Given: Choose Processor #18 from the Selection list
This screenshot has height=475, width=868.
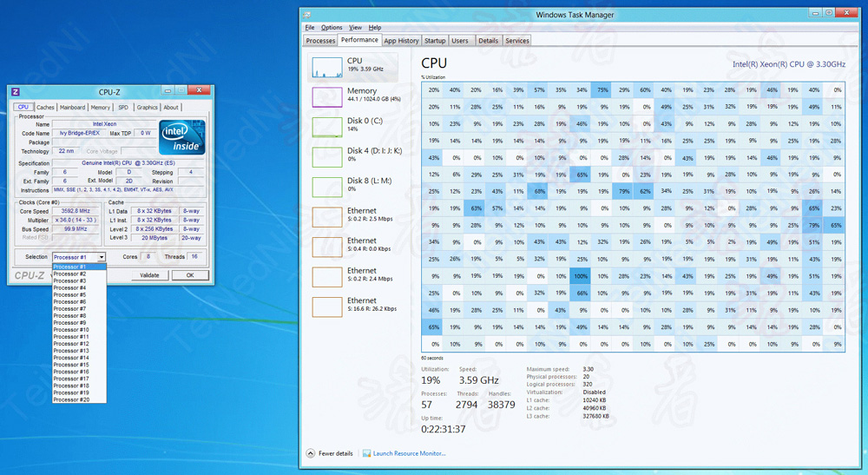Looking at the screenshot, I should (x=79, y=386).
